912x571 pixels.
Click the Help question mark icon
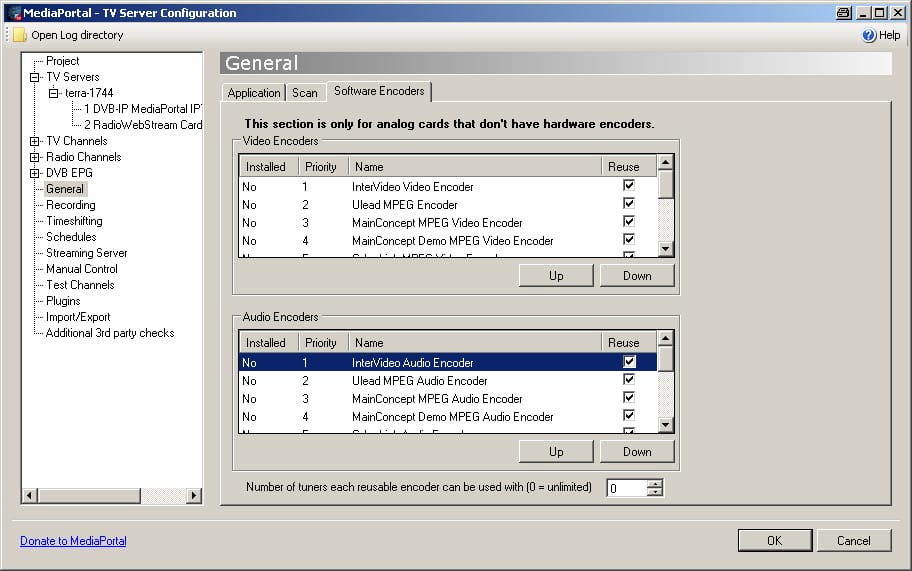click(x=869, y=35)
